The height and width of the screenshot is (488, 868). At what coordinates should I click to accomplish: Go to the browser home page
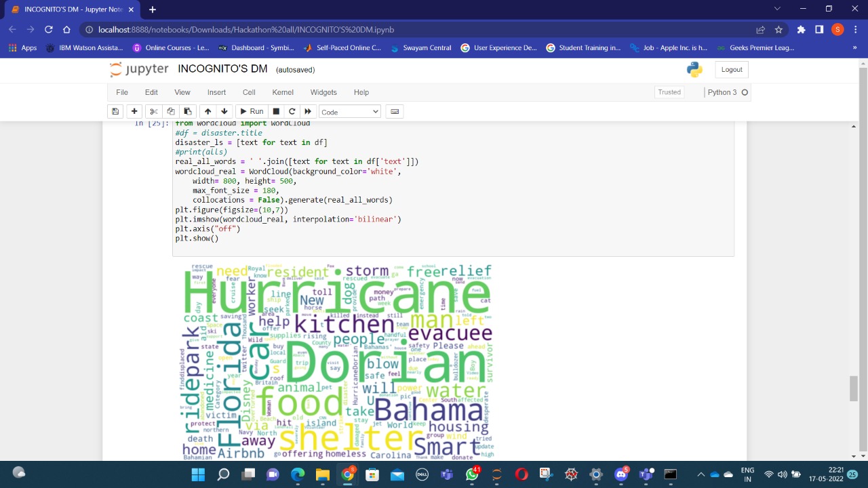click(66, 29)
